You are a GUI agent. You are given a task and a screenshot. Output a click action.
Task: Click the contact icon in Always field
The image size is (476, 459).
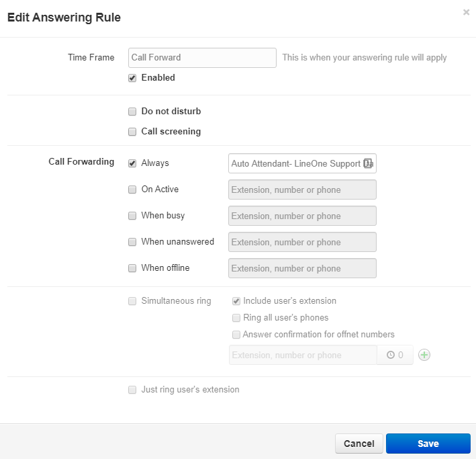(368, 163)
